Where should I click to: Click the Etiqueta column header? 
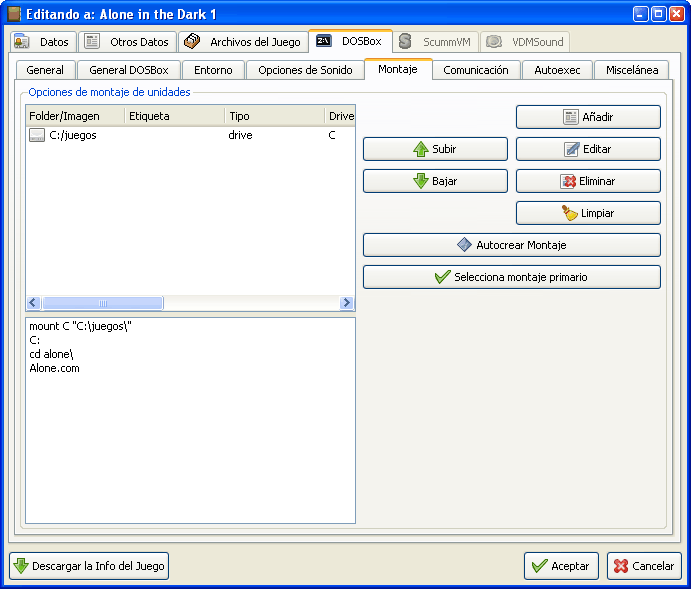pyautogui.click(x=175, y=116)
